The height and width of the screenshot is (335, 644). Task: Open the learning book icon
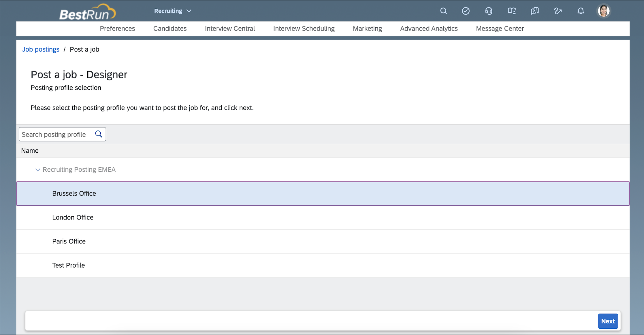pos(512,11)
